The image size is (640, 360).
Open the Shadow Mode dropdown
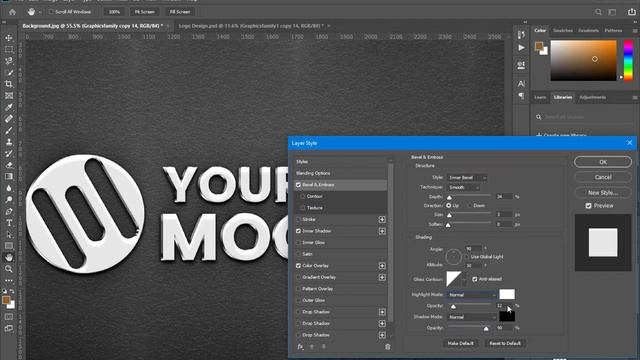(472, 317)
